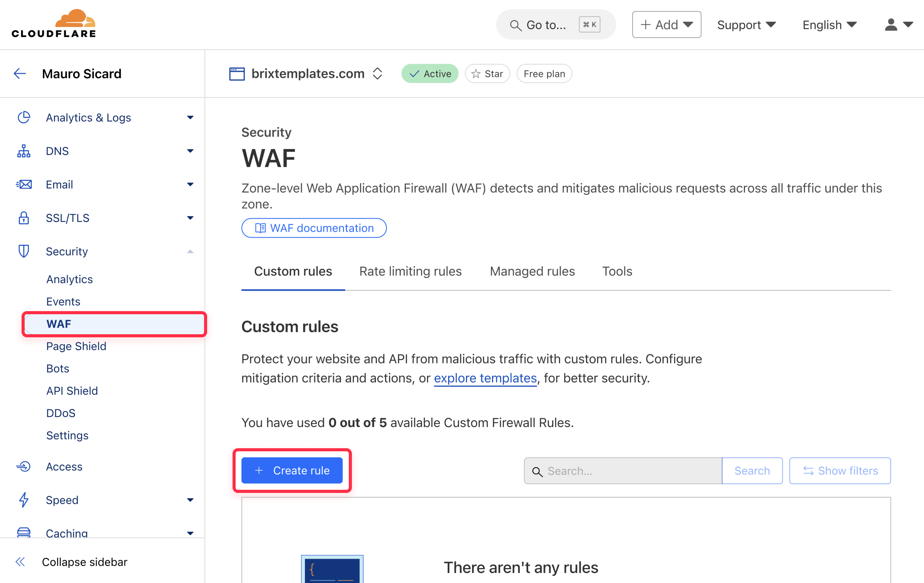Click the Security shield icon
Screen dimensions: 924x583
[24, 251]
